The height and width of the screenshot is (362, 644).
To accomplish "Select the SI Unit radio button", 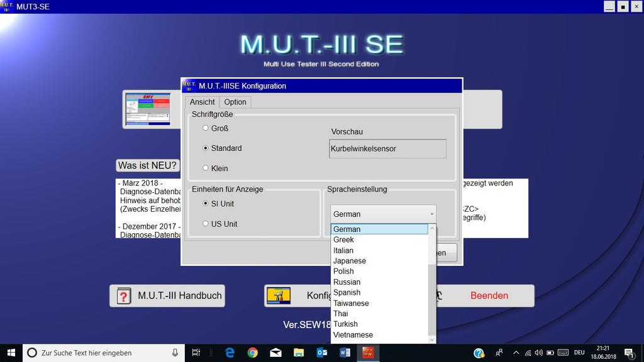I will [206, 203].
